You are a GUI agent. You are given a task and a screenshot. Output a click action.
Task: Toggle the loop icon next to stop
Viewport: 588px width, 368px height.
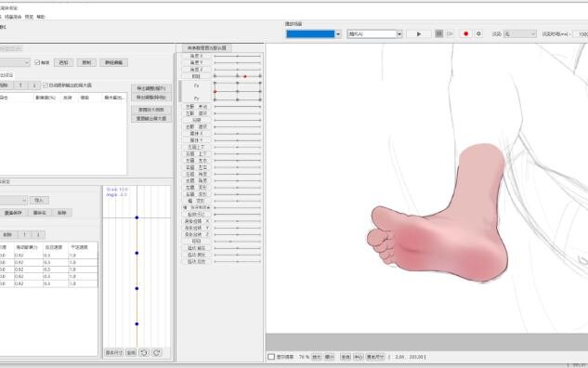coord(450,33)
